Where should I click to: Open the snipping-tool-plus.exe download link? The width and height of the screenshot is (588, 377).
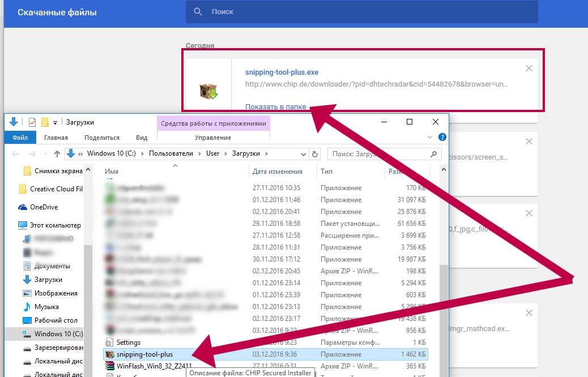282,72
